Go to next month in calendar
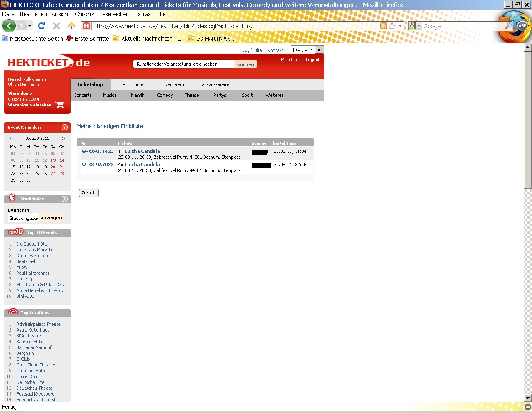 pyautogui.click(x=64, y=138)
